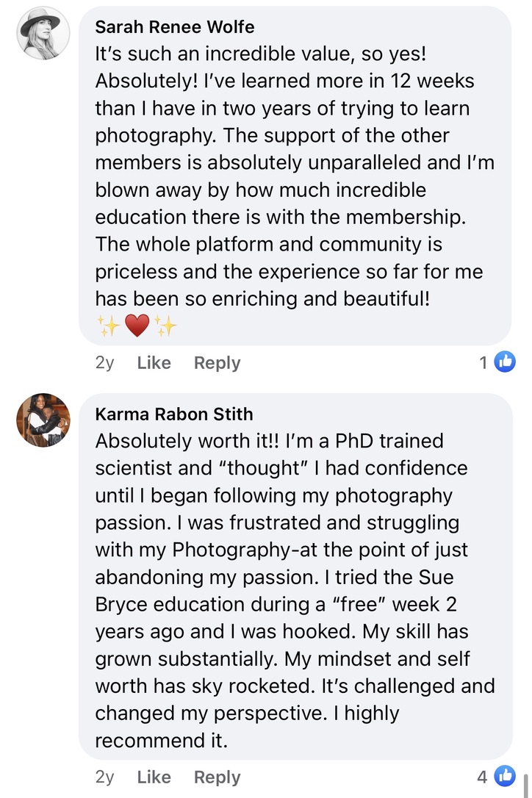This screenshot has height=798, width=532.
Task: Open Sarah Renee Wolfe's profile picture
Action: tap(43, 34)
